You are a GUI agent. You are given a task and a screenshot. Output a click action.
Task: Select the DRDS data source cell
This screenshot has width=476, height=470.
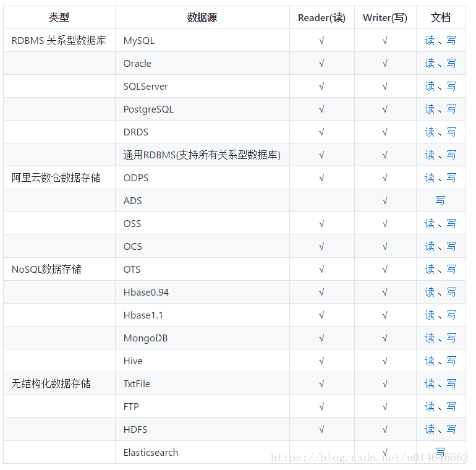(202, 132)
